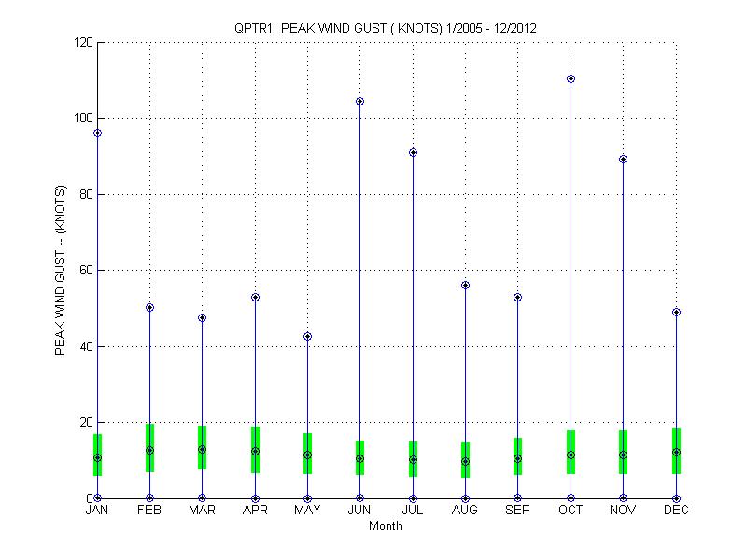The height and width of the screenshot is (560, 747).
Task: Click the y-axis label PEAK WIND GUST (KNOTS)
Action: pos(60,270)
